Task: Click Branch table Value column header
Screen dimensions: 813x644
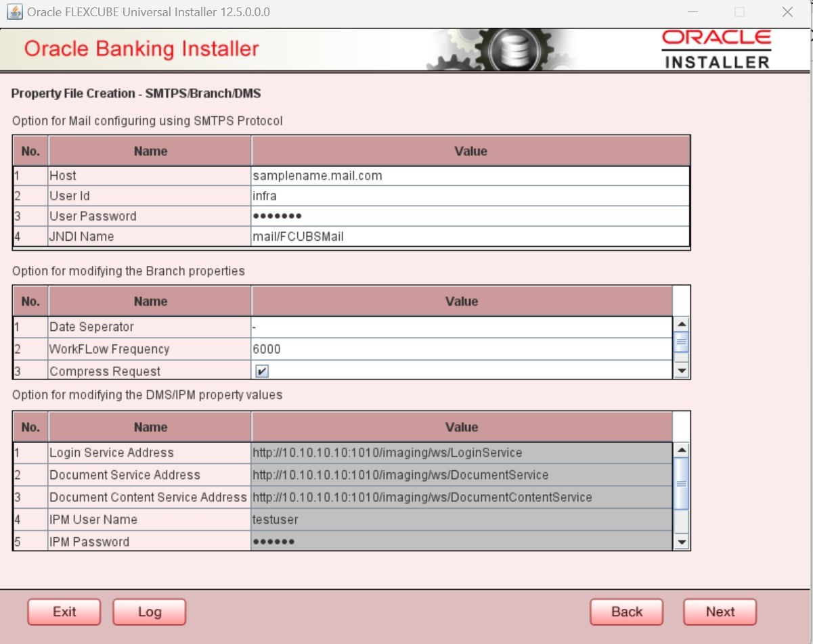Action: pyautogui.click(x=462, y=301)
